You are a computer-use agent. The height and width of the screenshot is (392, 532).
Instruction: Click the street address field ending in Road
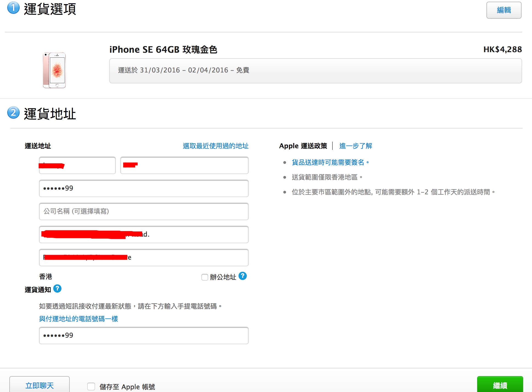[x=143, y=234]
